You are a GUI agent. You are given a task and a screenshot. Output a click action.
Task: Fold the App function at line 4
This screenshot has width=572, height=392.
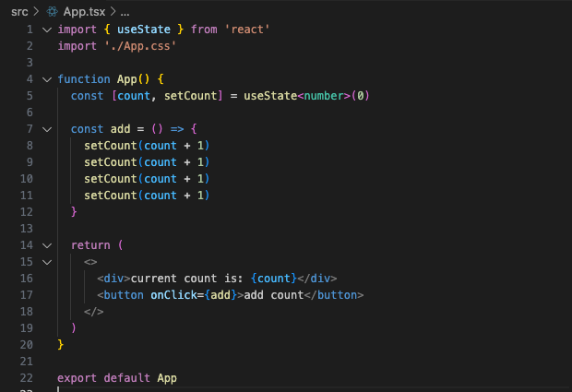[46, 79]
